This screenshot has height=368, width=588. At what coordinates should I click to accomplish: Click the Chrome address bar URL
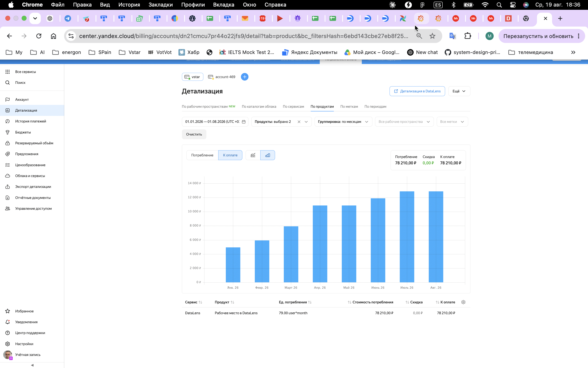[243, 36]
